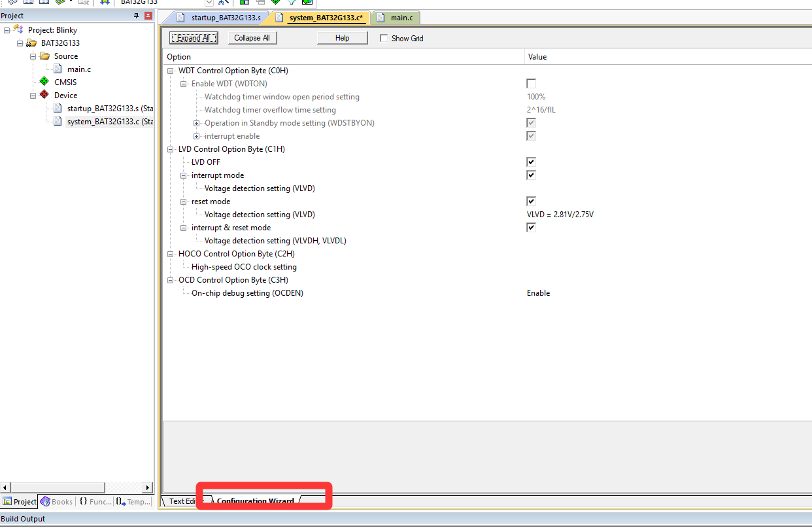Select the CMSIS component in project tree
812x528 pixels.
65,82
